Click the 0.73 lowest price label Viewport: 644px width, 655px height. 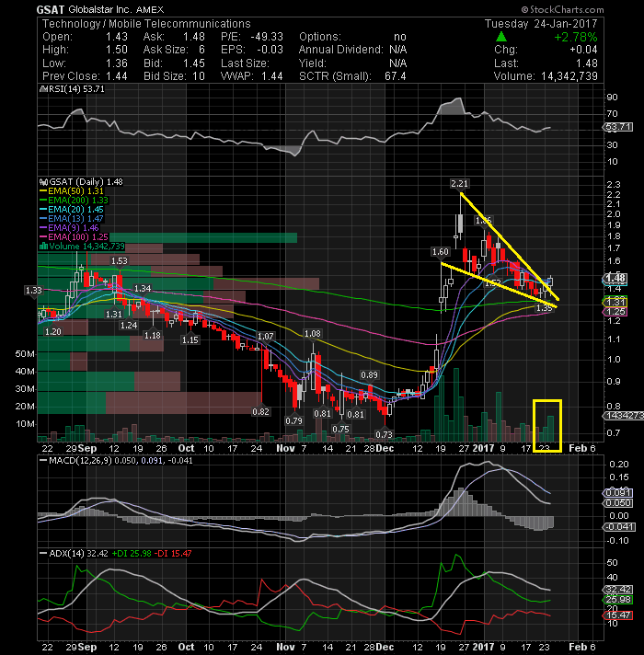[x=384, y=434]
